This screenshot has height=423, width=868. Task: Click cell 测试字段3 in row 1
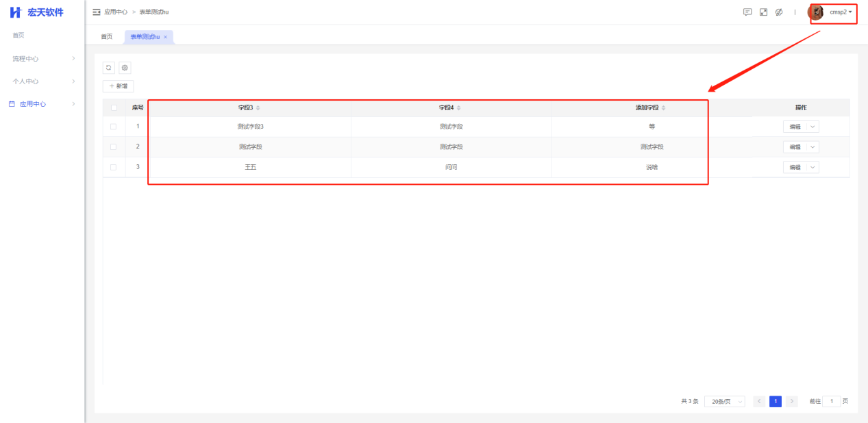pos(251,127)
